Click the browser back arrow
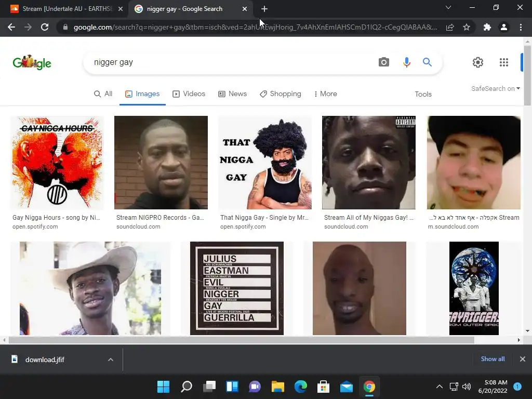 point(11,27)
